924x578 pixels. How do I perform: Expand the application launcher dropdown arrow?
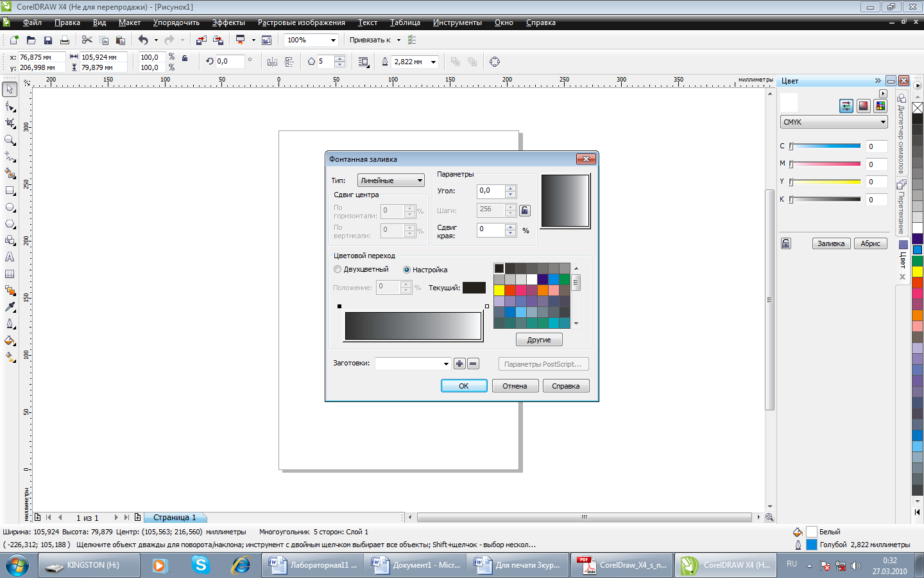coord(253,40)
